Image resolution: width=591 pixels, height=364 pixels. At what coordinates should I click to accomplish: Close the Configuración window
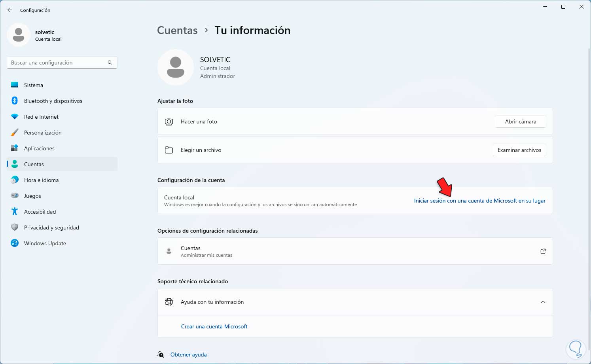[x=582, y=7]
